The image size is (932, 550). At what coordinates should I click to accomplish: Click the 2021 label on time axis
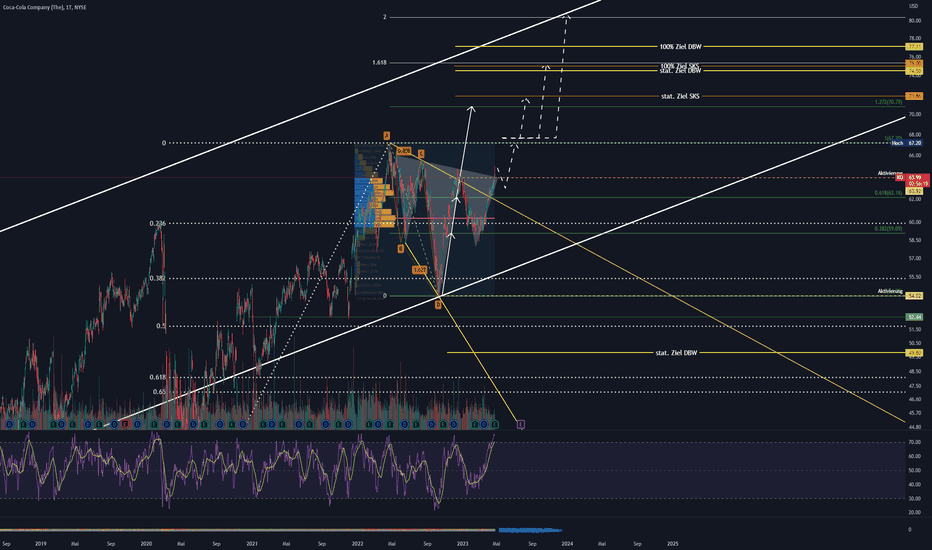coord(251,543)
